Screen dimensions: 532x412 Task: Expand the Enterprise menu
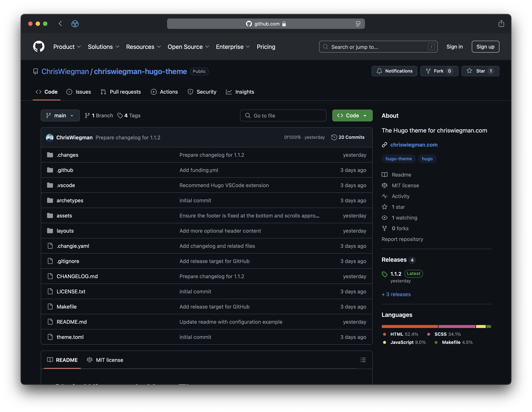[233, 47]
